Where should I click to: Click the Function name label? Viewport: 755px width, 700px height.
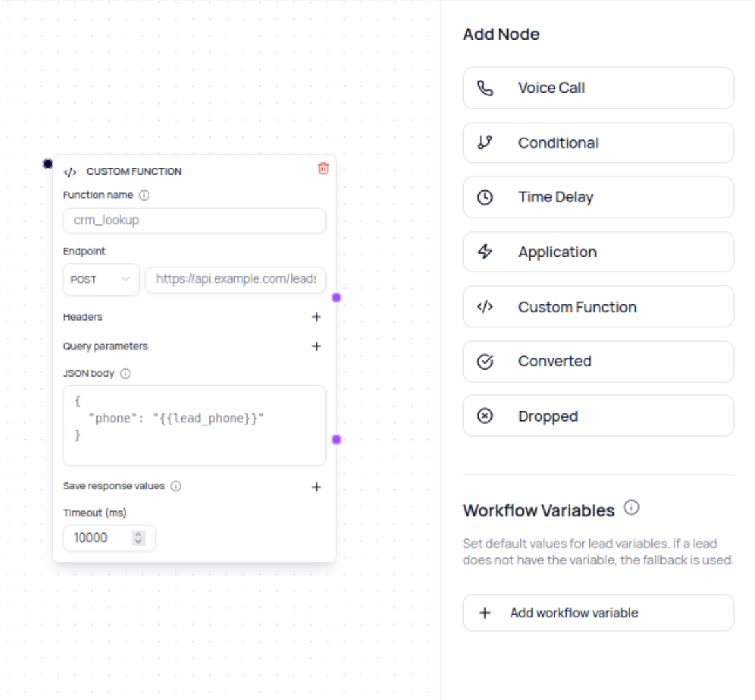(x=98, y=195)
